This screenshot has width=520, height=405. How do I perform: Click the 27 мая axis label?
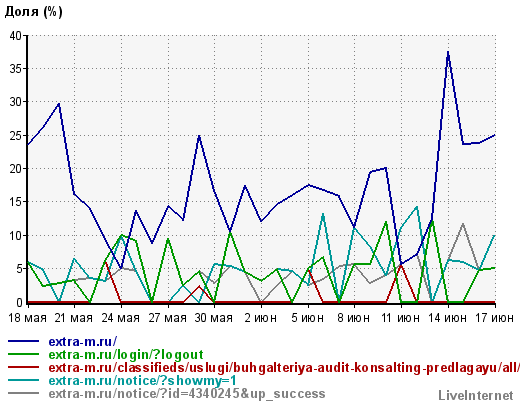[x=167, y=318]
